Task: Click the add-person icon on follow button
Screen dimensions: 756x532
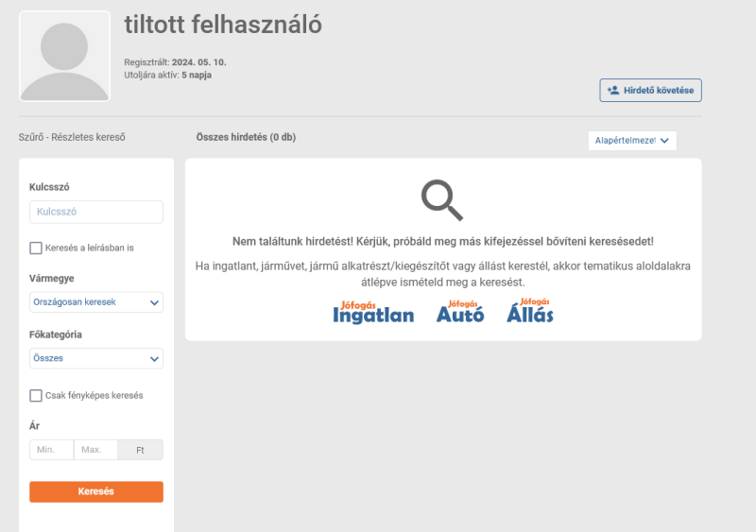Action: tap(613, 90)
